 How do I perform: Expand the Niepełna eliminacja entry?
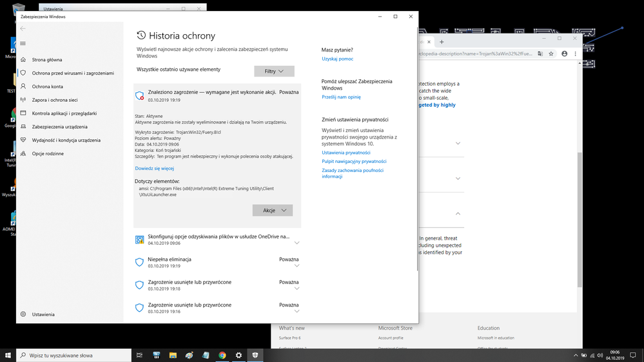pyautogui.click(x=297, y=265)
